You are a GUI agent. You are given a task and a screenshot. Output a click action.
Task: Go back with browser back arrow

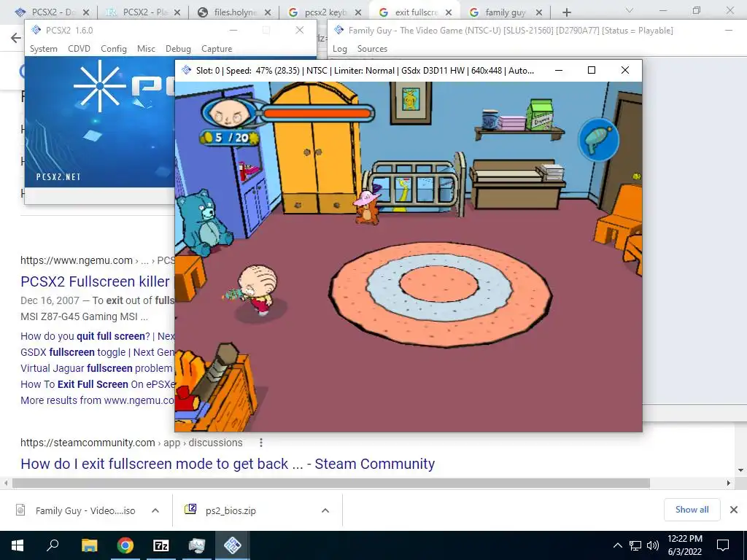tap(16, 38)
